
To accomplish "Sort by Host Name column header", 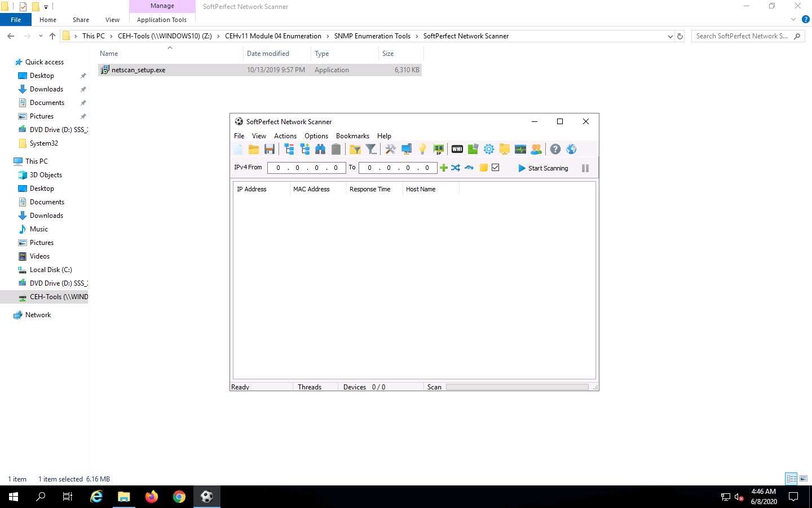I will pos(431,189).
